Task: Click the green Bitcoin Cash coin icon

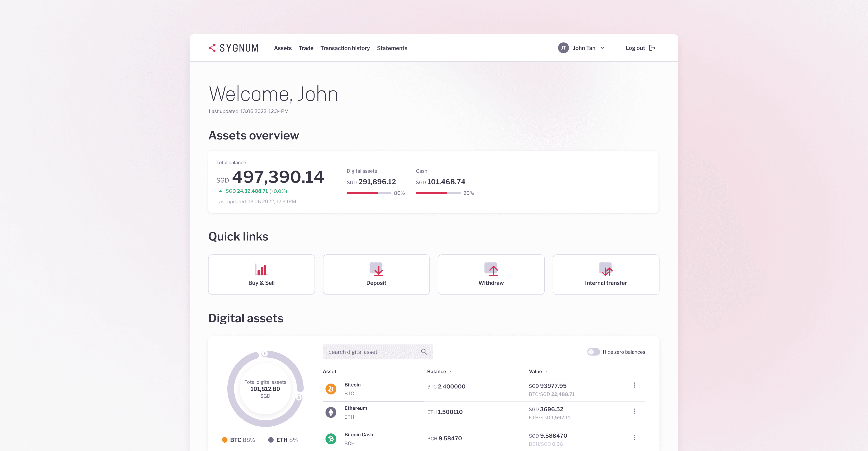Action: coord(331,439)
